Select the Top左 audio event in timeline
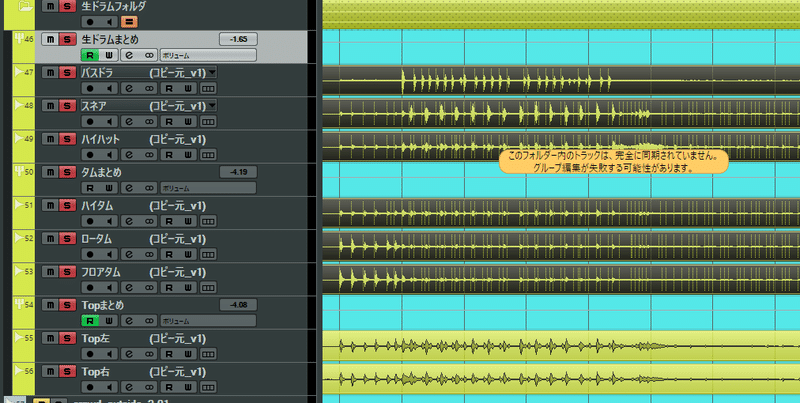800x403 pixels. pos(561,346)
